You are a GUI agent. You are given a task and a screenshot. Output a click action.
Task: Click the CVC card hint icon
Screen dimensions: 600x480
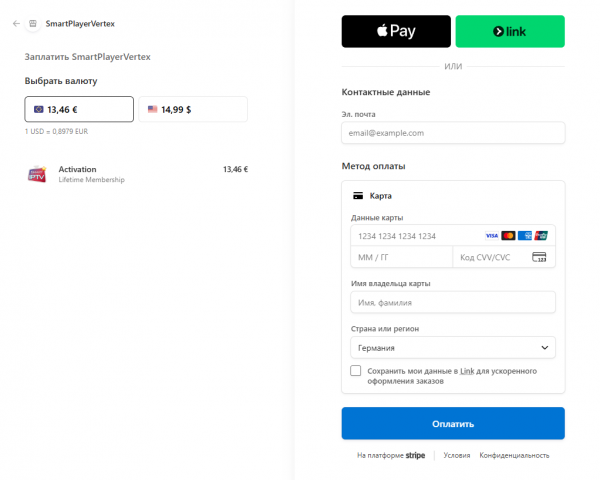click(539, 257)
